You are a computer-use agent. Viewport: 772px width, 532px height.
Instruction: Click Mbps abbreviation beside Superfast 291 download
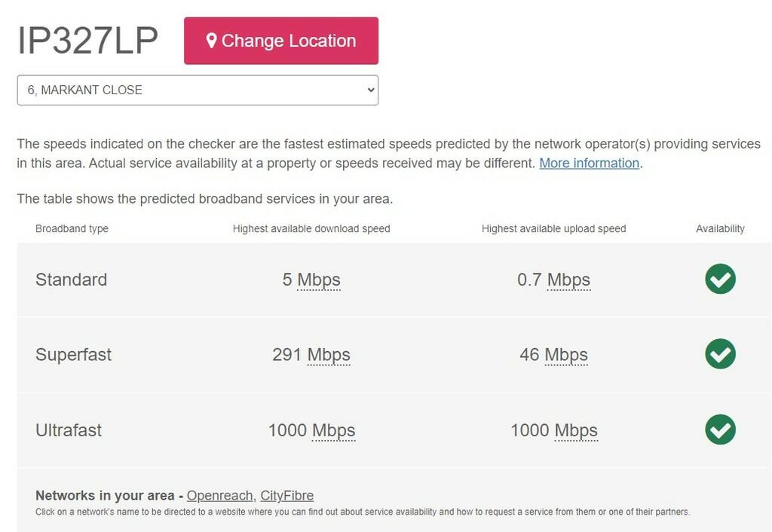329,355
